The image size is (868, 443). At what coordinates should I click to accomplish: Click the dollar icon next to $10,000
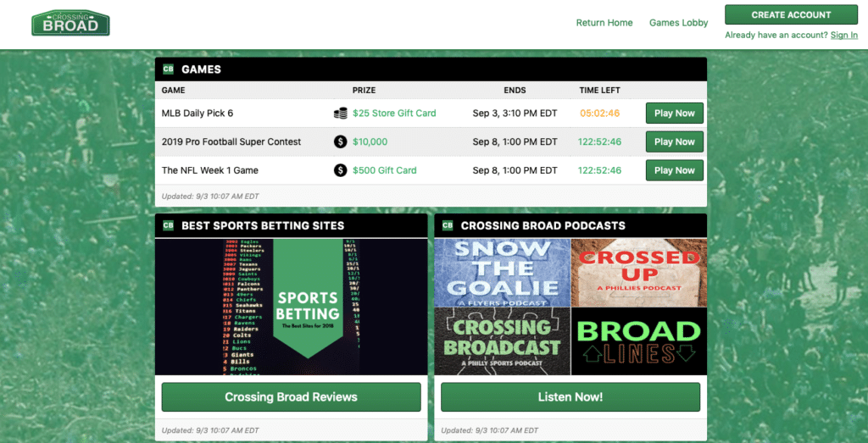(x=340, y=142)
